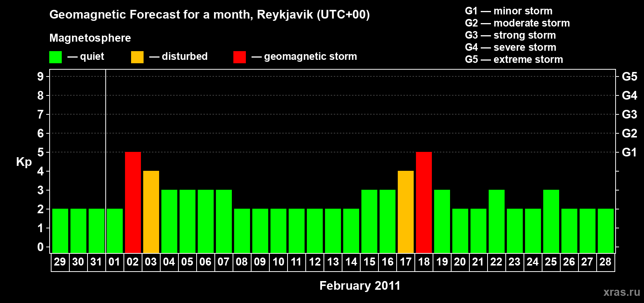644x303 pixels.
Task: Click the G5 right axis label
Action: point(630,77)
